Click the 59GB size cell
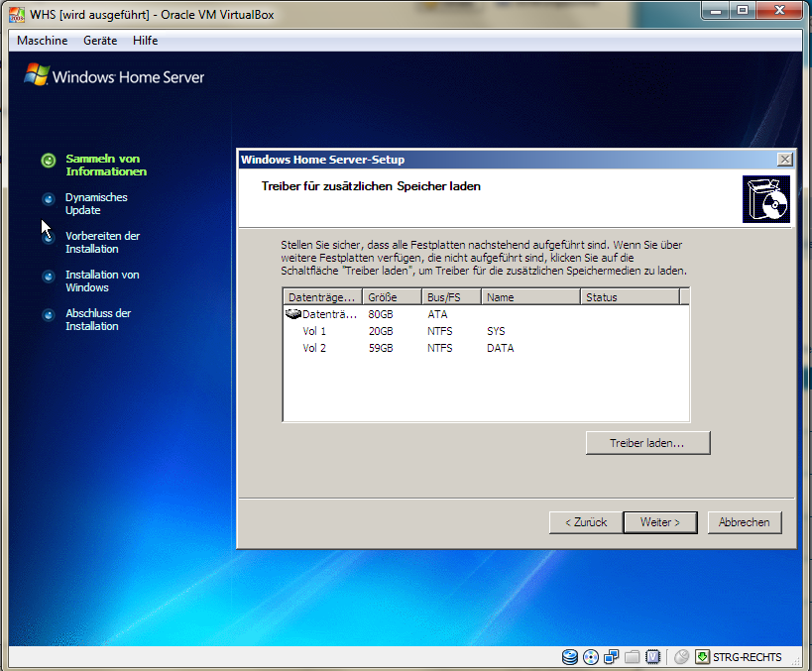 (381, 348)
